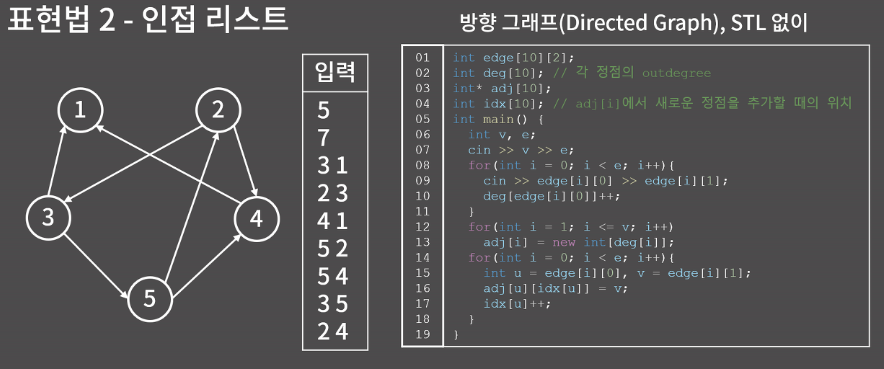Click the circled vertex 5 in the graph
The height and width of the screenshot is (369, 884).
[x=149, y=299]
